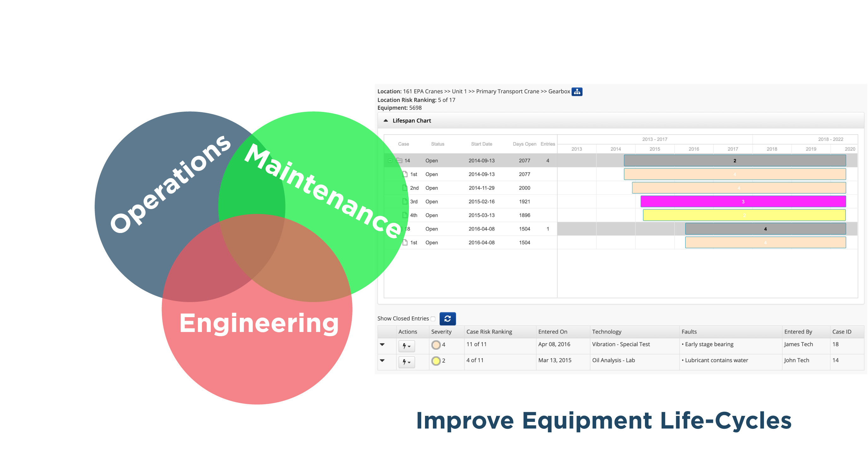This screenshot has width=868, height=460.
Task: Click the document icon of case 18's 1st entry
Action: click(405, 242)
